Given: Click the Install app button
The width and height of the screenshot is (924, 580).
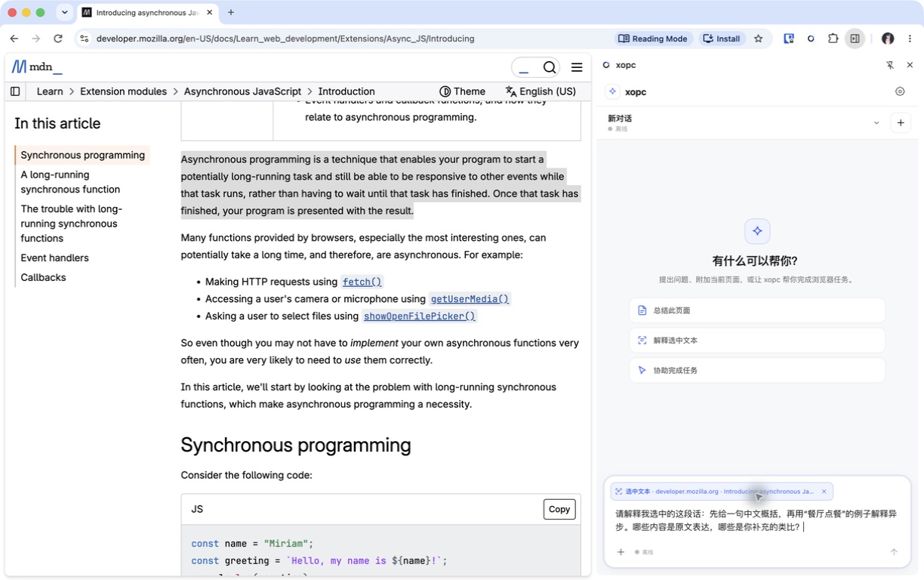Looking at the screenshot, I should [x=721, y=39].
